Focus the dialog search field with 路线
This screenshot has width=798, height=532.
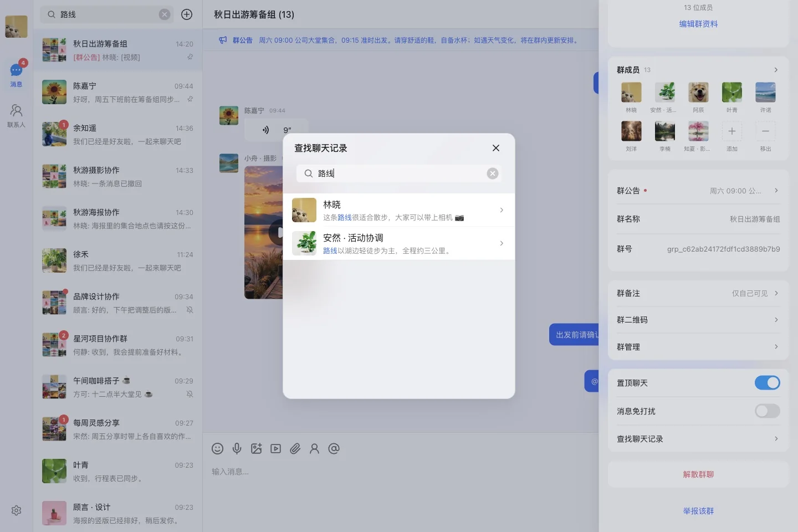click(399, 173)
